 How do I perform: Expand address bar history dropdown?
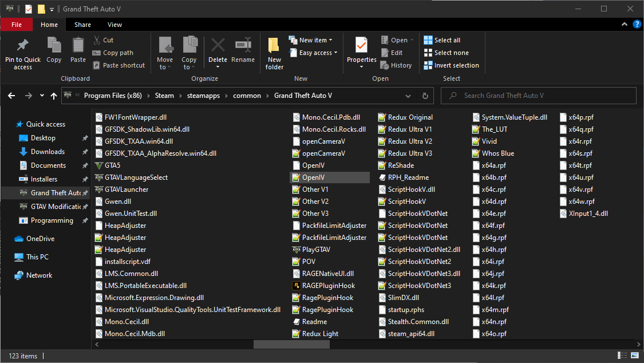(x=409, y=96)
